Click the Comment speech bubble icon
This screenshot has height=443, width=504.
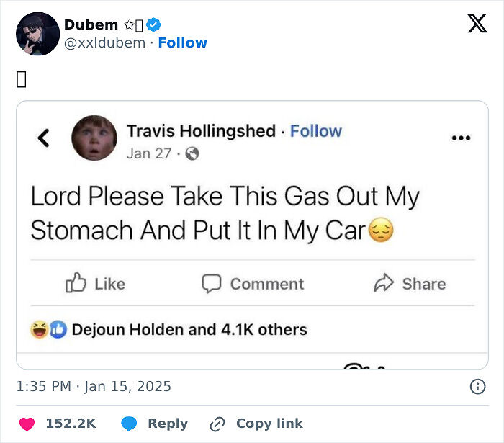(211, 283)
